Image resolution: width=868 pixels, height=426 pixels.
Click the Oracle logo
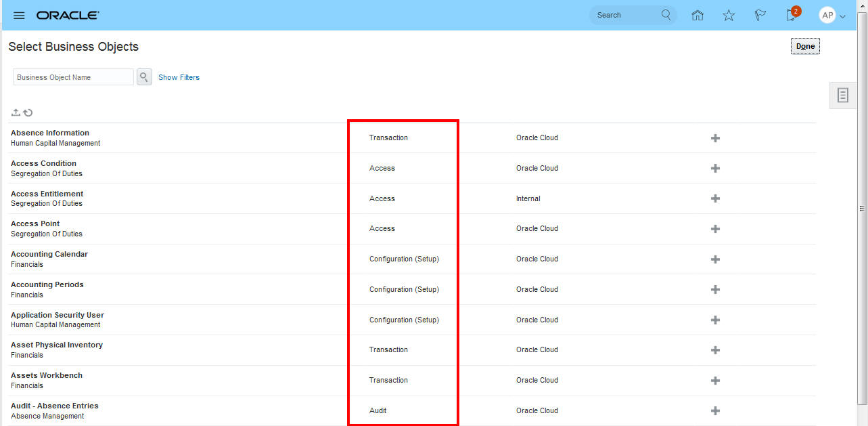coord(68,15)
